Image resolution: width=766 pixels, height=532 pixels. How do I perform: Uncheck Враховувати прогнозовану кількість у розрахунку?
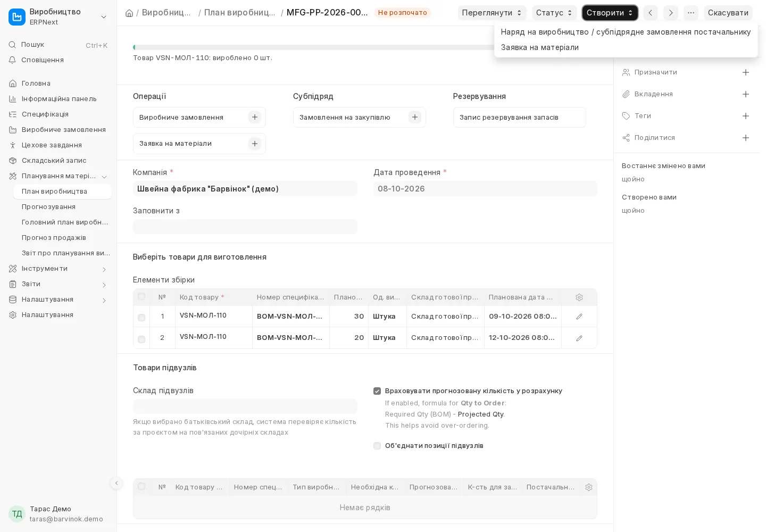click(377, 391)
